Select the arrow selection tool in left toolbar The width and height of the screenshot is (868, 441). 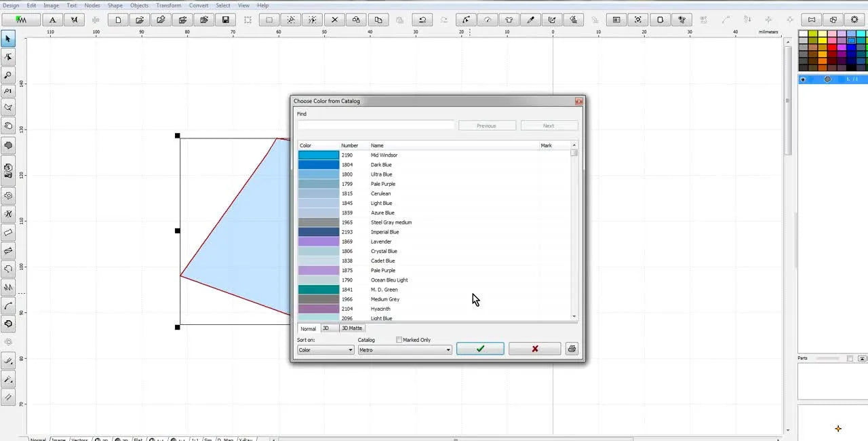point(8,39)
